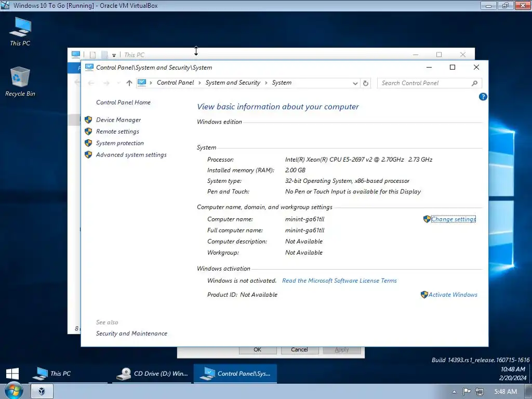Image resolution: width=532 pixels, height=399 pixels.
Task: Open the address bar history dropdown
Action: (x=355, y=83)
